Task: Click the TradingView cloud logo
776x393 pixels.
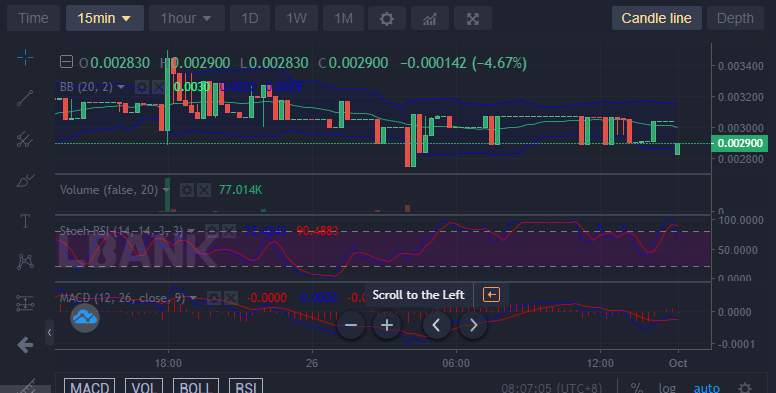Action: tap(85, 317)
